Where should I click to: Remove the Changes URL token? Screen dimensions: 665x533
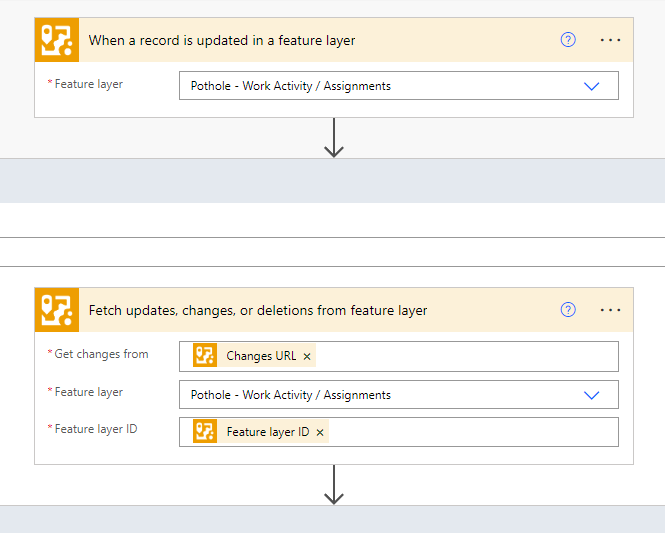click(307, 356)
